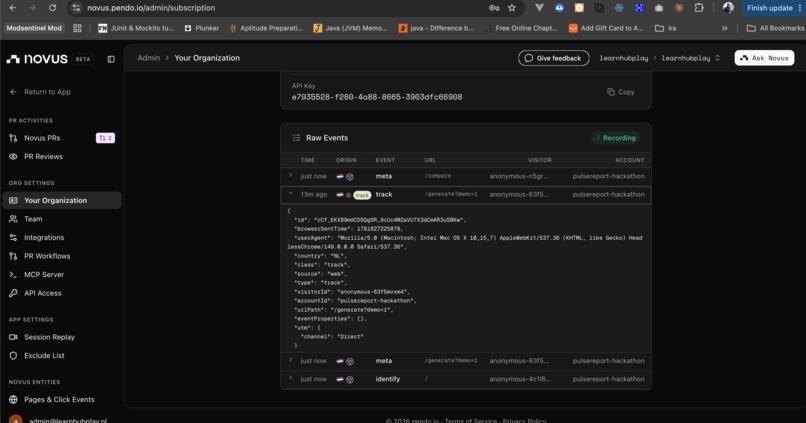Screen dimensions: 806x423
Task: Bookmark this page with the star icon
Action: tap(511, 8)
